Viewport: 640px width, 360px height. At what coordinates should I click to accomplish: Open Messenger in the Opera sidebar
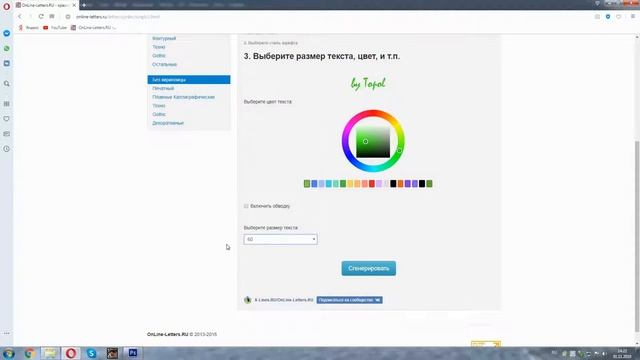pos(7,33)
